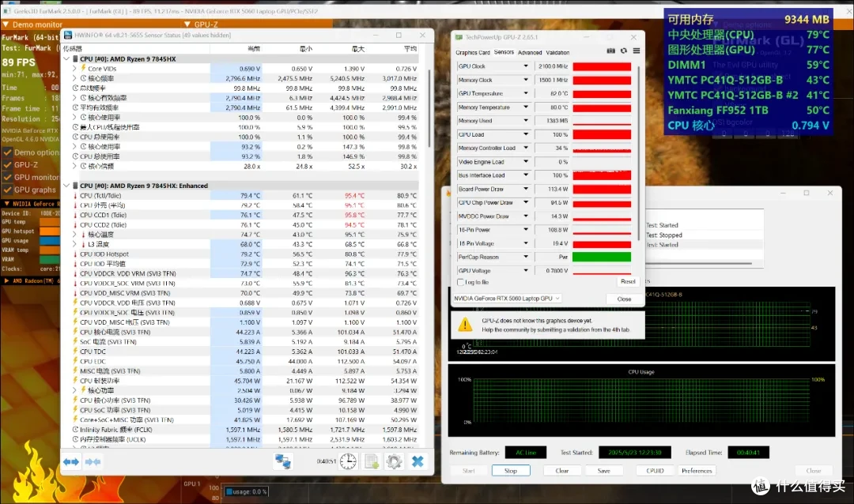Image resolution: width=854 pixels, height=504 pixels.
Task: Collapse the Demo monitor panel header
Action: (6, 24)
